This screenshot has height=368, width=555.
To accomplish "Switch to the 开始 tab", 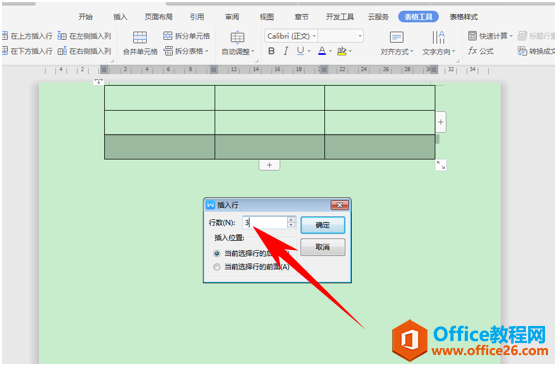I will pos(85,17).
